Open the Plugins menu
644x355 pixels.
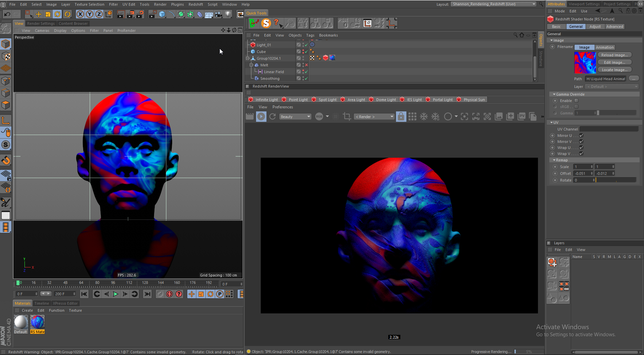(177, 4)
